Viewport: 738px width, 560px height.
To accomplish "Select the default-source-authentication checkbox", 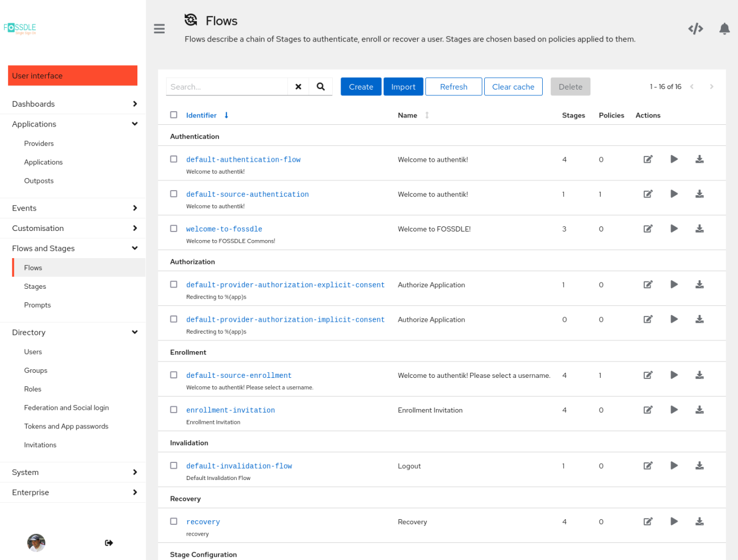I will 174,194.
